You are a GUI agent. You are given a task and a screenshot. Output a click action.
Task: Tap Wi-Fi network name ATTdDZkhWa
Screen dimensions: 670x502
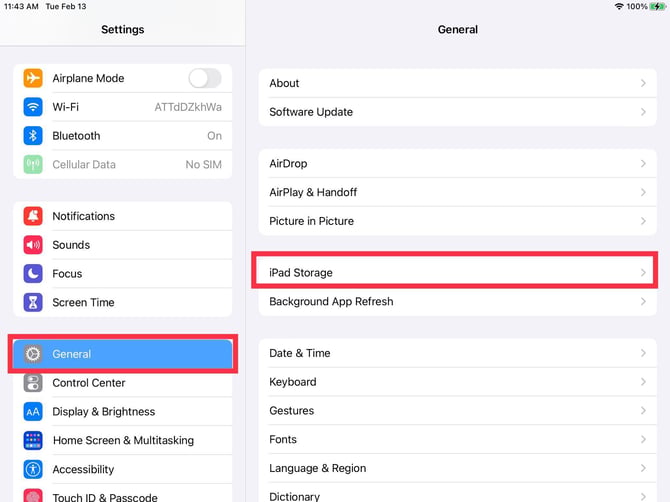[x=188, y=107]
